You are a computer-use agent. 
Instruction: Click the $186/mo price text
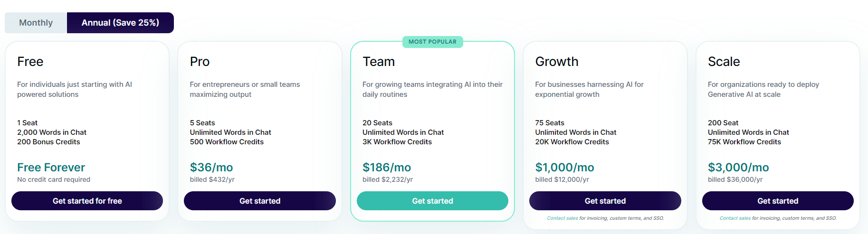click(x=387, y=168)
